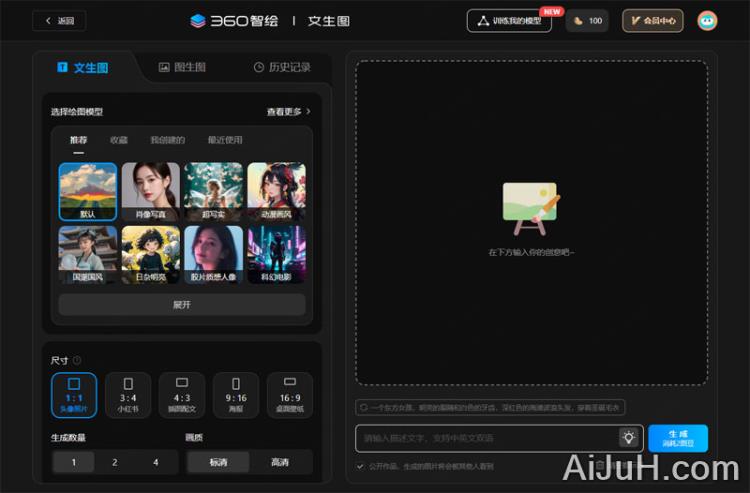Open the 会员中心 membership center
750x493 pixels.
pyautogui.click(x=653, y=21)
